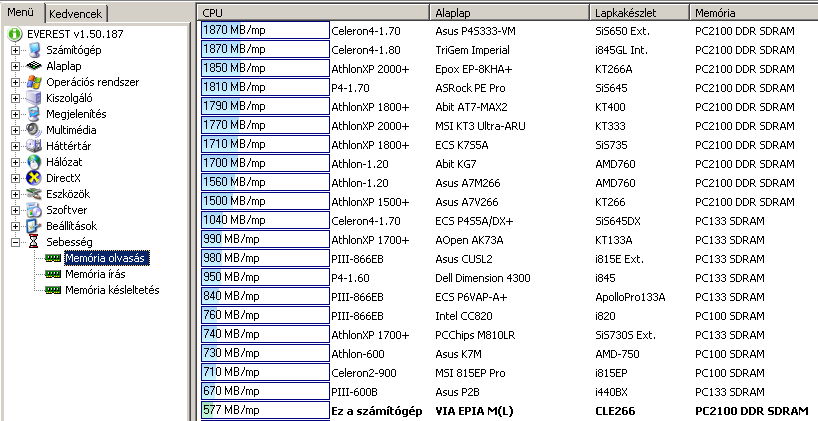
Task: Switch to the Kedvencek tab
Action: 75,14
